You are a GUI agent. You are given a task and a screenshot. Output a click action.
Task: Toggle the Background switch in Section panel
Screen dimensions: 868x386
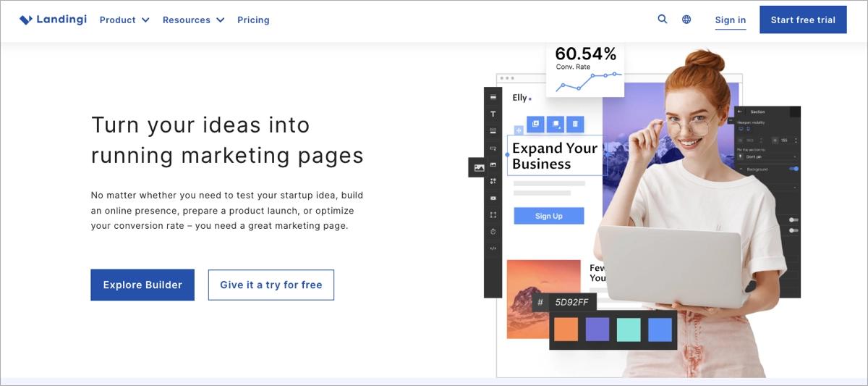coord(794,169)
